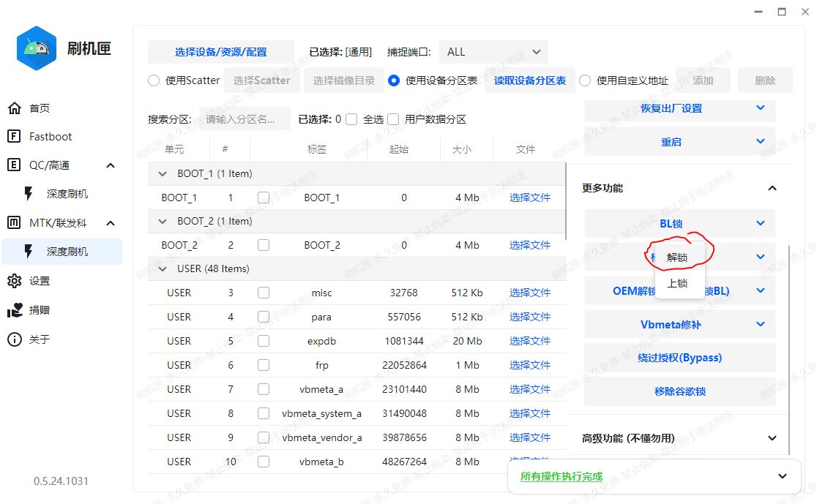Focus the 搜索分区 input field
The width and height of the screenshot is (817, 504).
point(242,119)
